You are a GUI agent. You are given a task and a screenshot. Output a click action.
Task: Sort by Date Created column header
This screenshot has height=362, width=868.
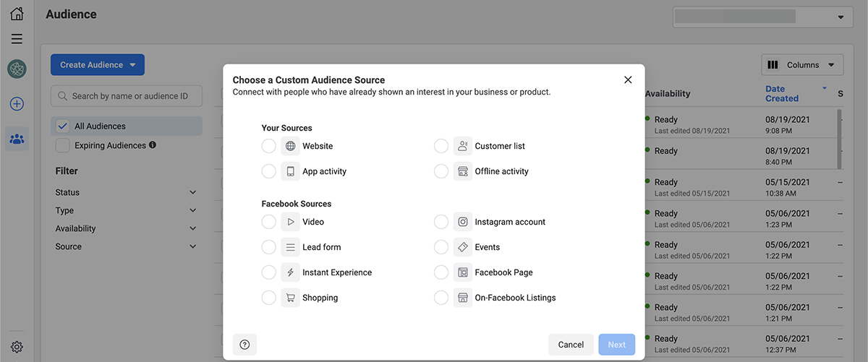coord(782,94)
